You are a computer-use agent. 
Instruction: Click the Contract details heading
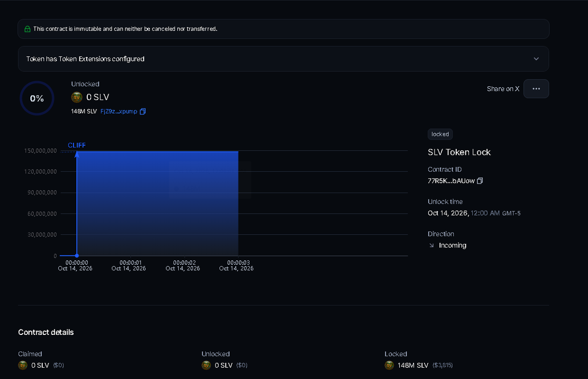tap(46, 332)
